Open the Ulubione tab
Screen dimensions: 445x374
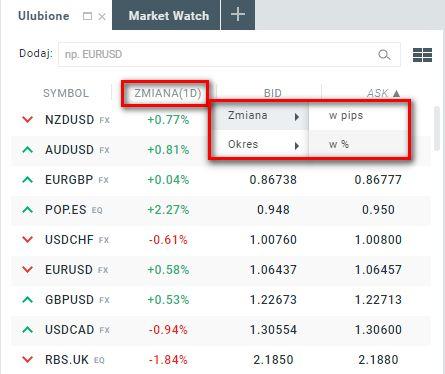coord(44,16)
